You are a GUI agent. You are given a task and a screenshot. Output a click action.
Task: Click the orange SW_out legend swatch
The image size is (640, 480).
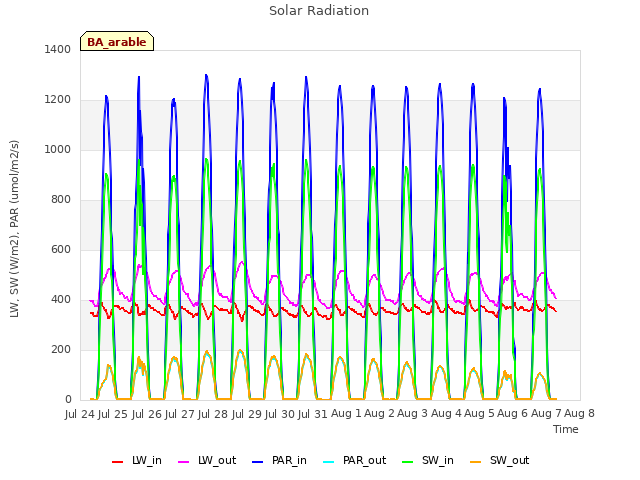point(475,462)
